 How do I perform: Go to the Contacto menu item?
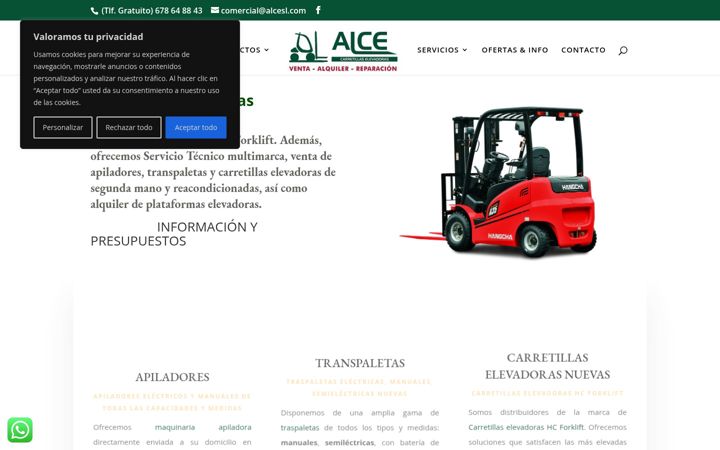(x=583, y=50)
